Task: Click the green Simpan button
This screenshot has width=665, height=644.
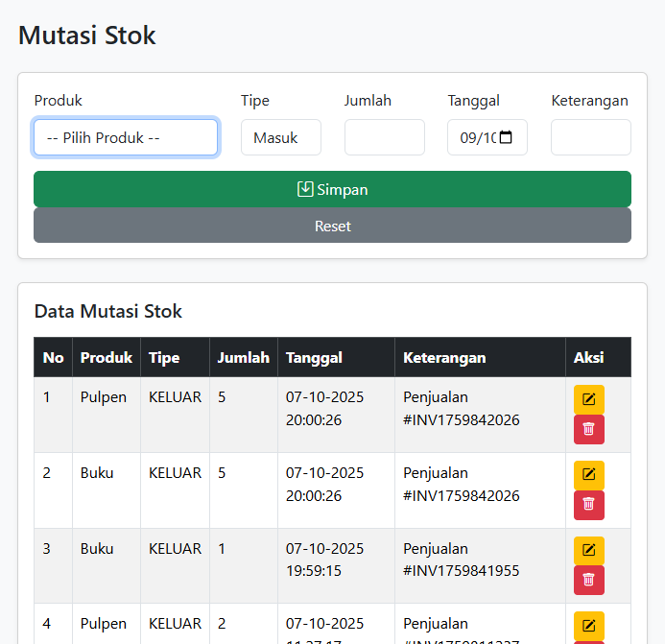Action: tap(332, 189)
